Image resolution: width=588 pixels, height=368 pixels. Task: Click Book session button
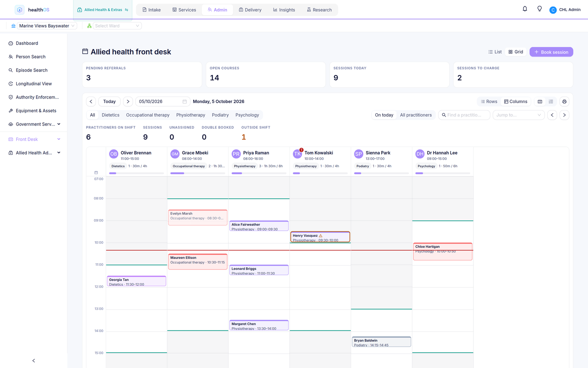(551, 52)
